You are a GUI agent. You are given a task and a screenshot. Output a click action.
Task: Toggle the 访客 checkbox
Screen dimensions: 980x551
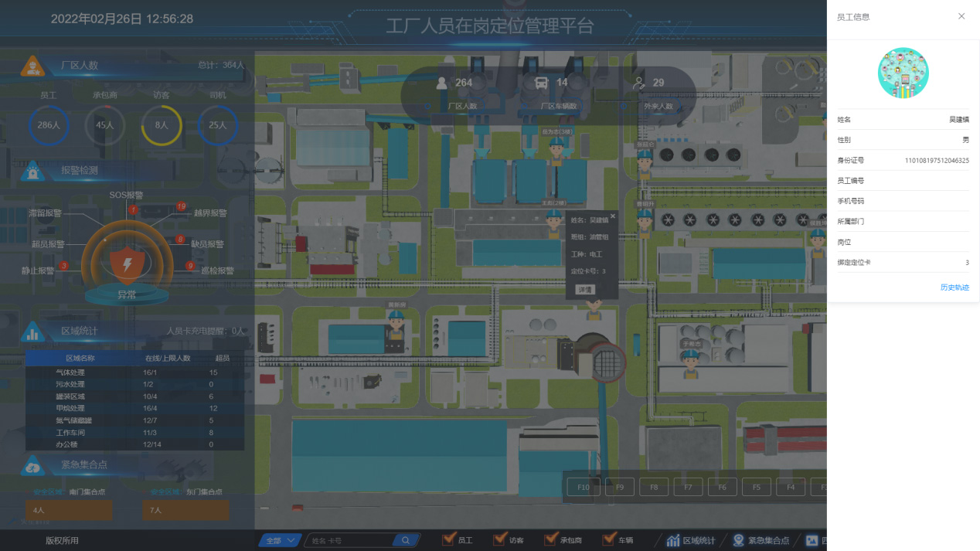coord(499,539)
